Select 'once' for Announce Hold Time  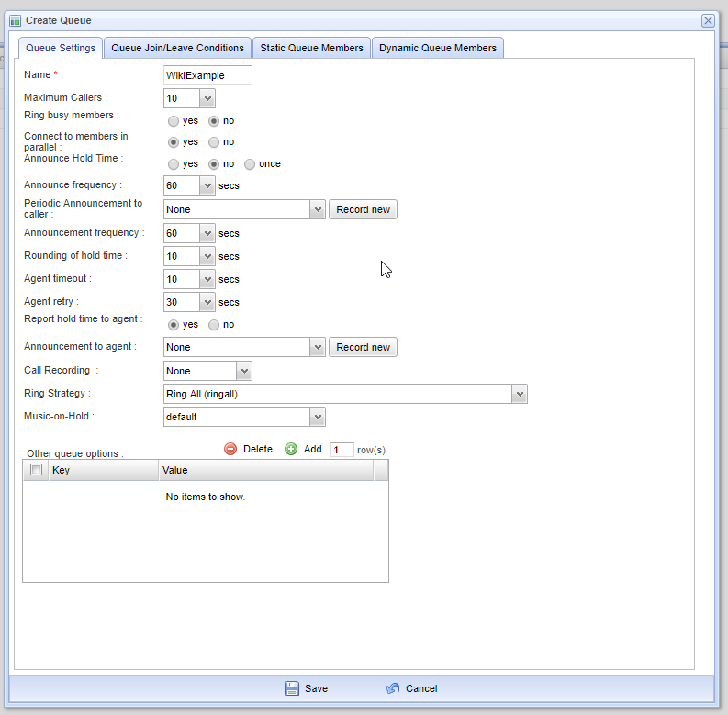point(250,164)
